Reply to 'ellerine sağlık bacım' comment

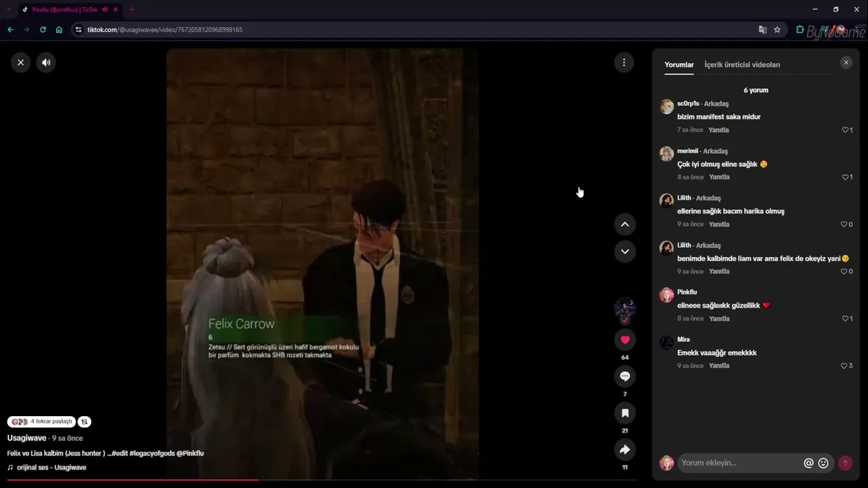tap(719, 224)
